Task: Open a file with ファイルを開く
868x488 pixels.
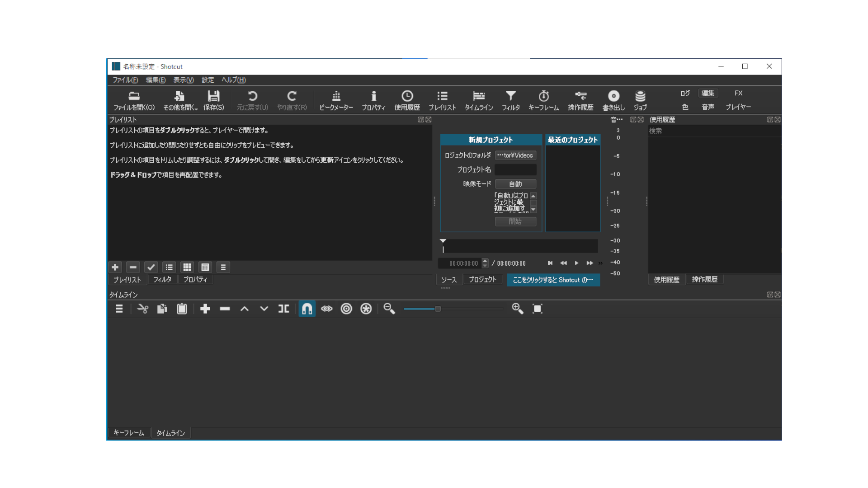Action: (134, 100)
